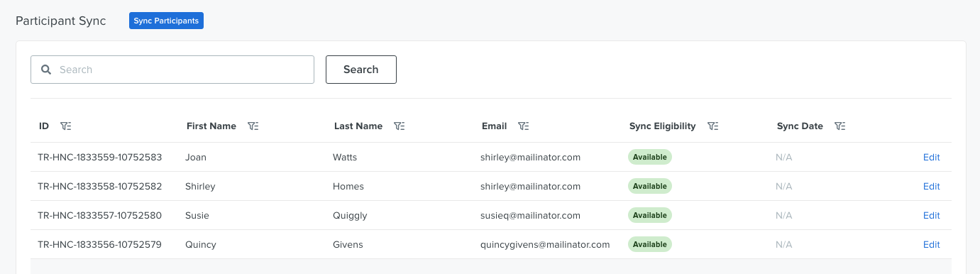The height and width of the screenshot is (274, 980).
Task: Open the Sync Date filter icon
Action: pyautogui.click(x=839, y=126)
